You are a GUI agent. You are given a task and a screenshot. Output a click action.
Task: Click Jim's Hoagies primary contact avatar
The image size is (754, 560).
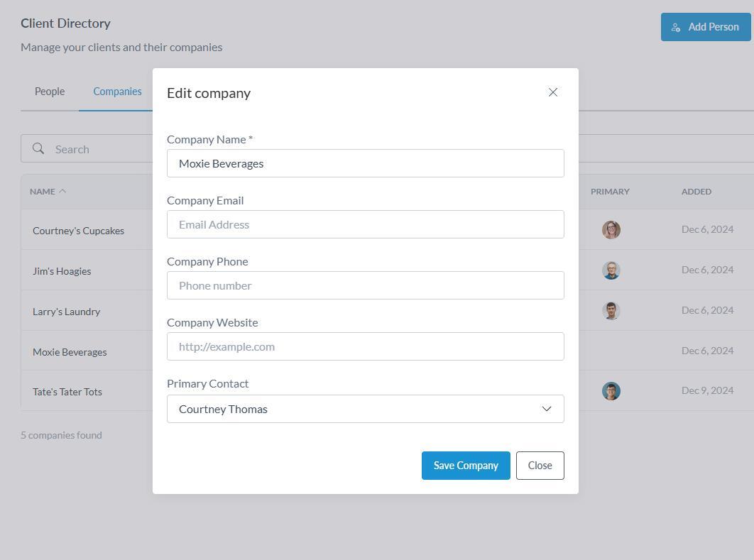click(611, 270)
